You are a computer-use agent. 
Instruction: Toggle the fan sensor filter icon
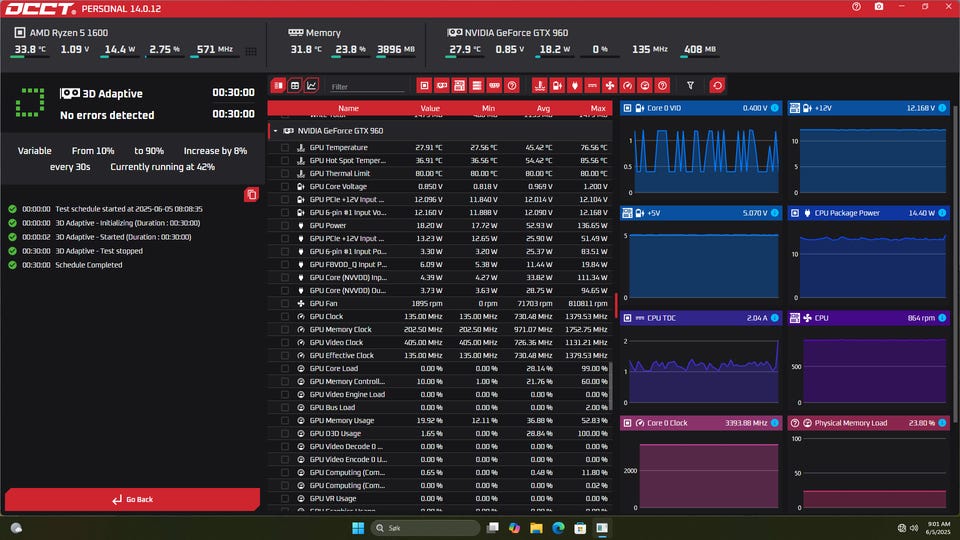pyautogui.click(x=610, y=86)
